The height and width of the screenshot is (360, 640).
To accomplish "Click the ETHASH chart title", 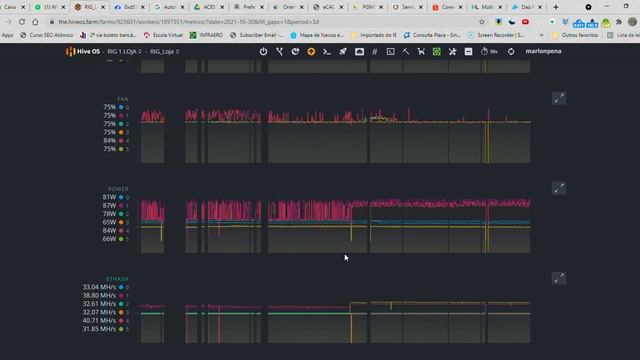I will pos(117,279).
